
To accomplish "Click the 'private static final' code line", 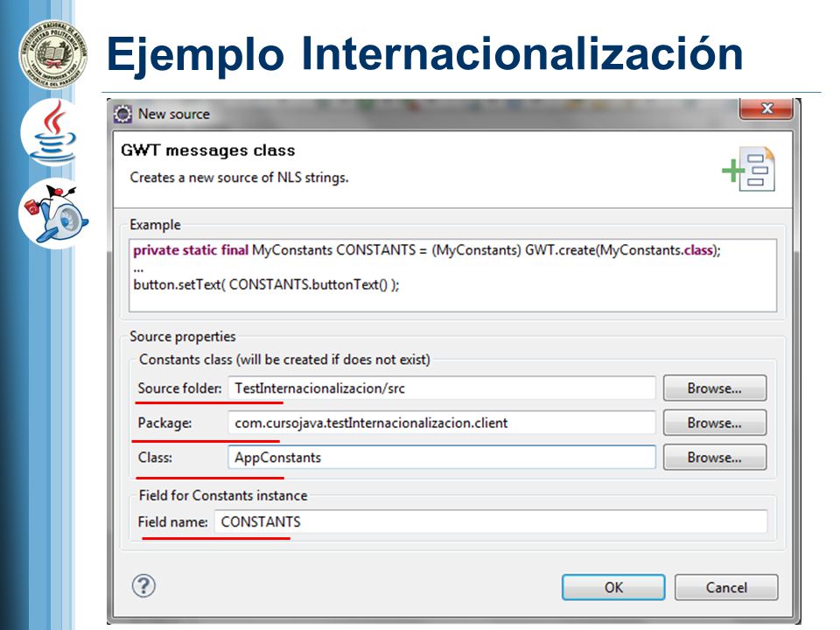I will [427, 250].
